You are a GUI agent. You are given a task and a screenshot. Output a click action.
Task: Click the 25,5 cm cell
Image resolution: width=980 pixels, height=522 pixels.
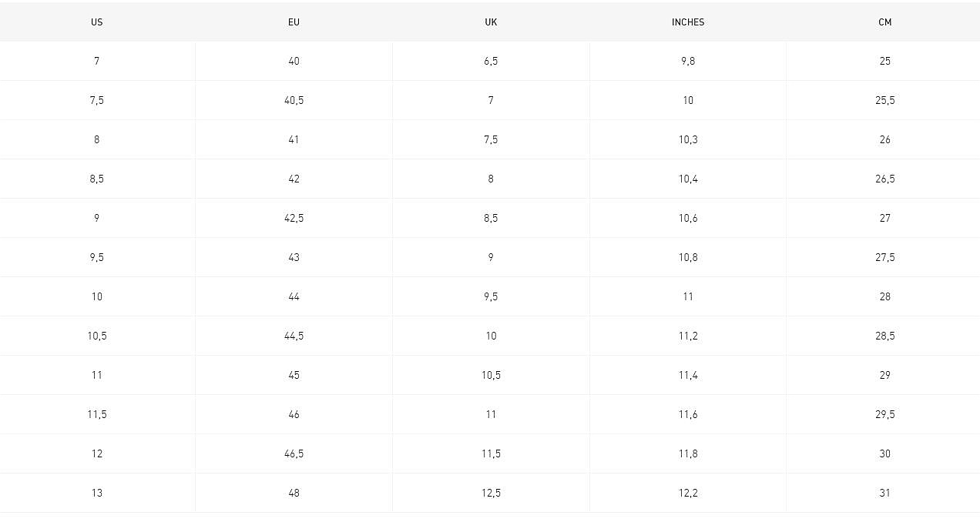pos(884,100)
